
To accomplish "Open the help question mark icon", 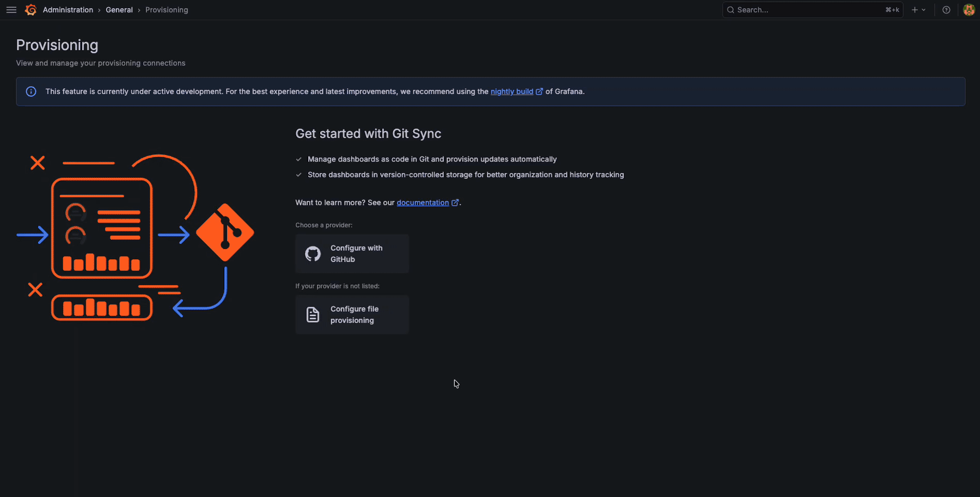I will 946,10.
